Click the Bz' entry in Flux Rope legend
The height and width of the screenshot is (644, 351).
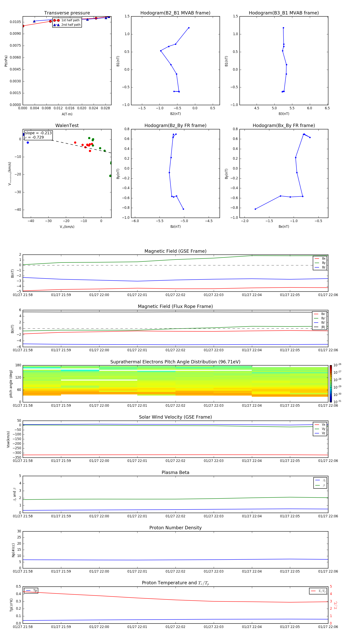point(320,323)
